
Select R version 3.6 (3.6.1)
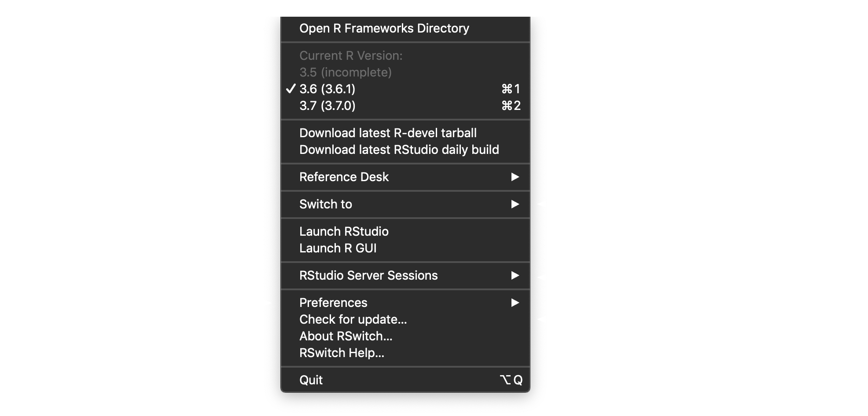(327, 89)
